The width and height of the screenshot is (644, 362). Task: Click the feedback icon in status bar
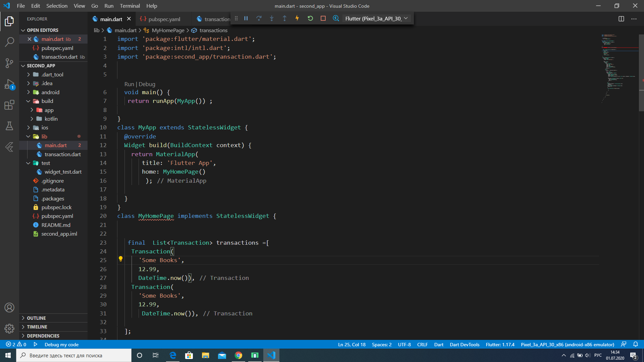pyautogui.click(x=624, y=344)
